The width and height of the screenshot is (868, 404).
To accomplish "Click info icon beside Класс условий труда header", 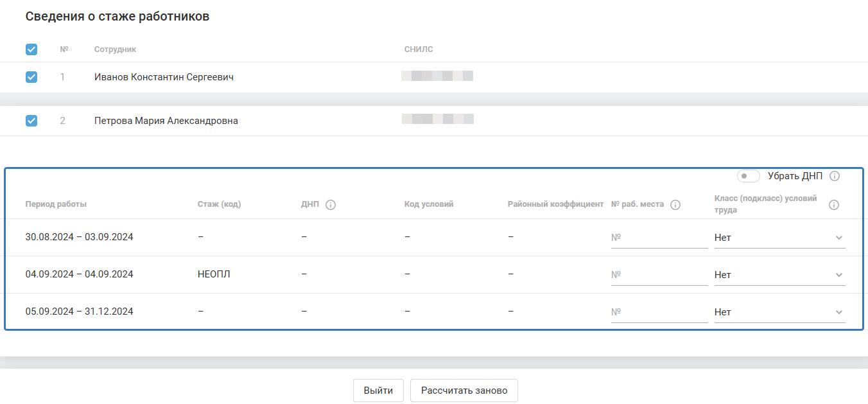I will pyautogui.click(x=834, y=205).
